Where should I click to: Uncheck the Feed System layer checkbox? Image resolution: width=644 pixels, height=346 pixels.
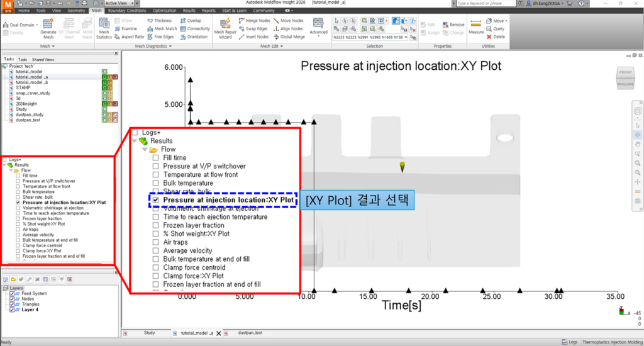click(x=12, y=293)
